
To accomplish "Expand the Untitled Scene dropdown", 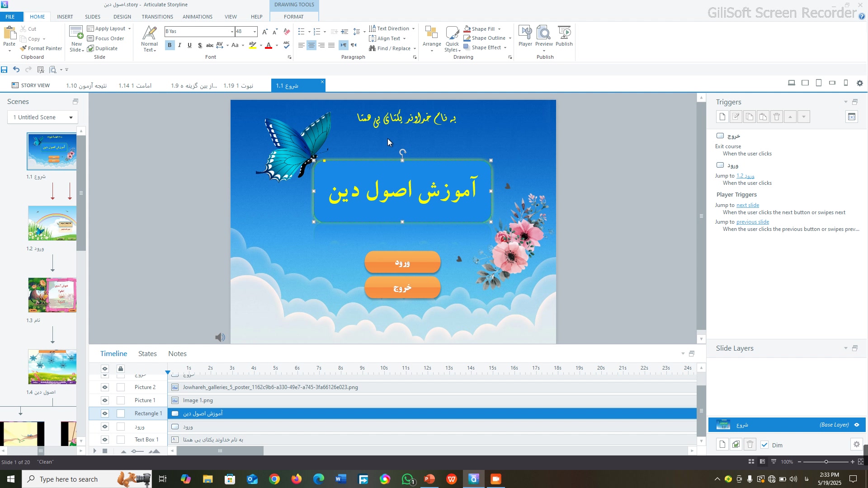I will point(71,117).
